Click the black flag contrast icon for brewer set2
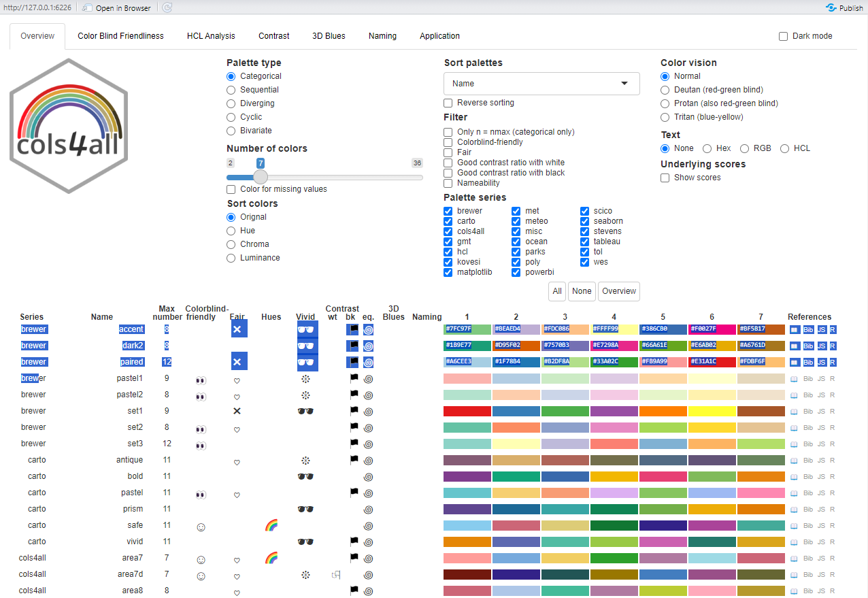Image resolution: width=868 pixels, height=598 pixels. (353, 427)
